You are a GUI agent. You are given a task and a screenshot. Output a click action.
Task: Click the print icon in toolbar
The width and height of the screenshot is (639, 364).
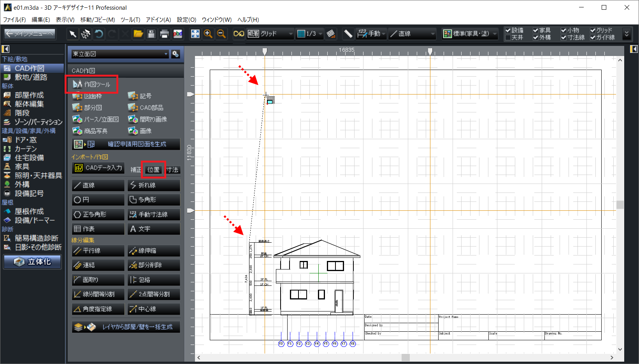coord(164,34)
